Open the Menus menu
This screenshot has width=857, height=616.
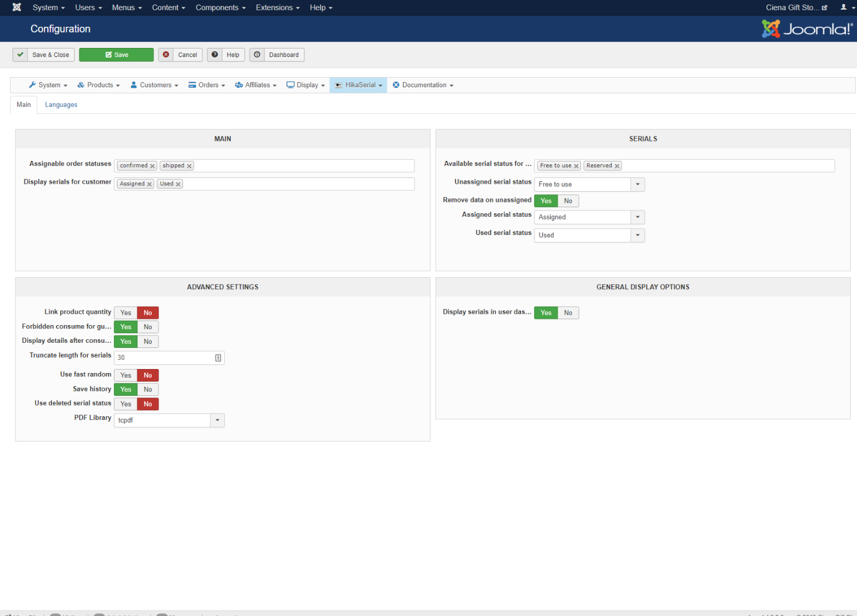[127, 7]
